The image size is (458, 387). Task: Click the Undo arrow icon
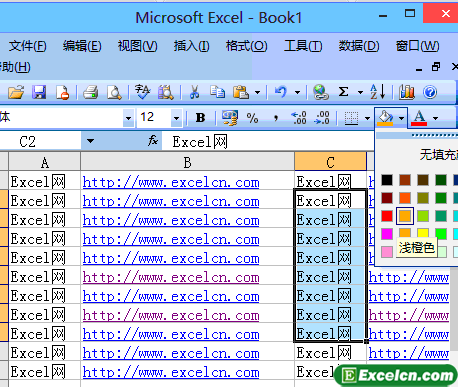coord(281,92)
